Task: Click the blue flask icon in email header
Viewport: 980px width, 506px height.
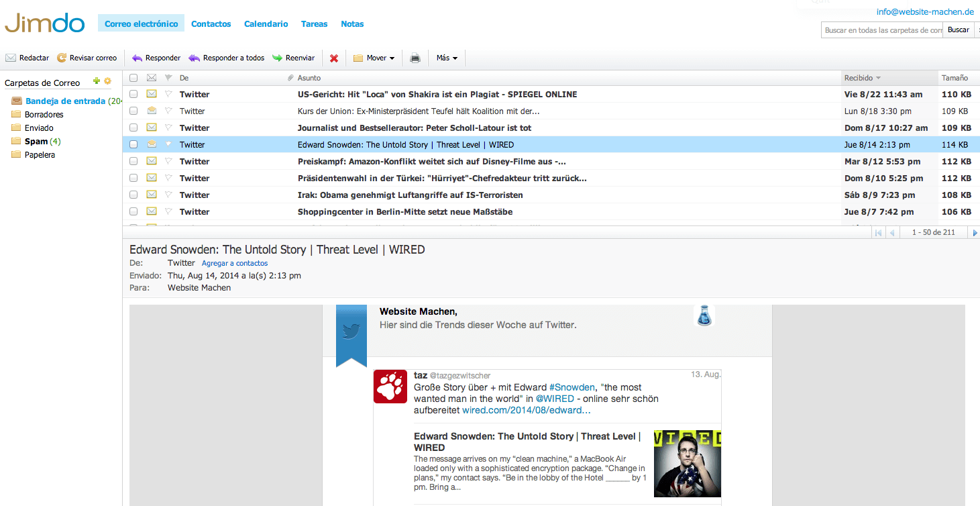Action: [x=704, y=315]
